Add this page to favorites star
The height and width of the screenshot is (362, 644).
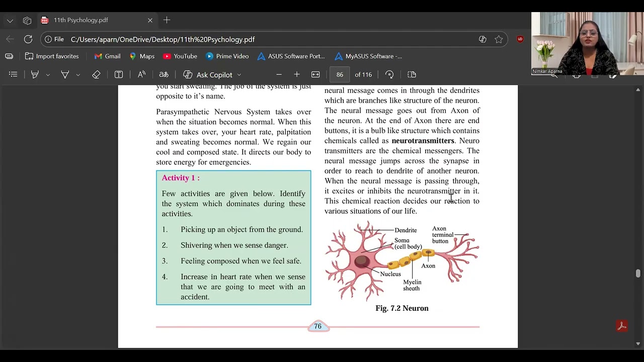pos(499,39)
